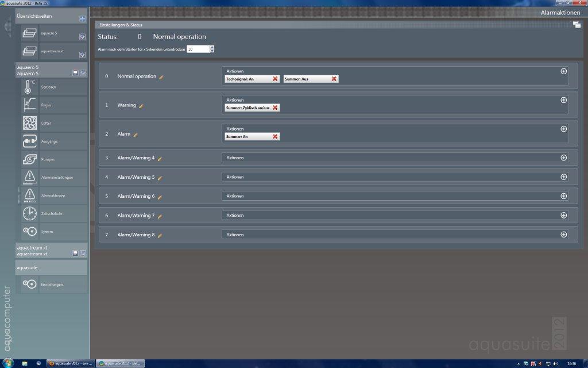The image size is (588, 368).
Task: Open Pumpen pump page
Action: [x=54, y=159]
